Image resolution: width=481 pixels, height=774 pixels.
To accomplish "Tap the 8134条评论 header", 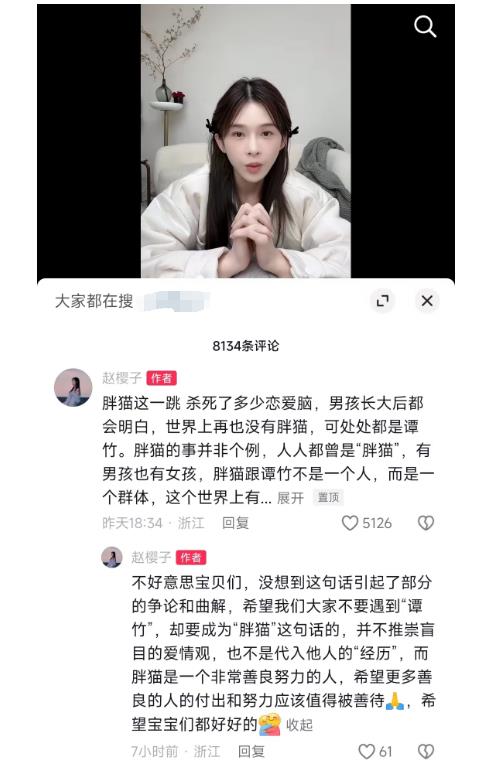I will coord(246,346).
